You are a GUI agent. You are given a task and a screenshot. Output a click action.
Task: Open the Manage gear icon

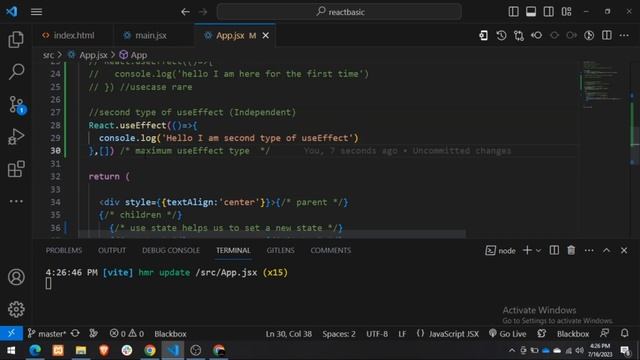tap(16, 309)
